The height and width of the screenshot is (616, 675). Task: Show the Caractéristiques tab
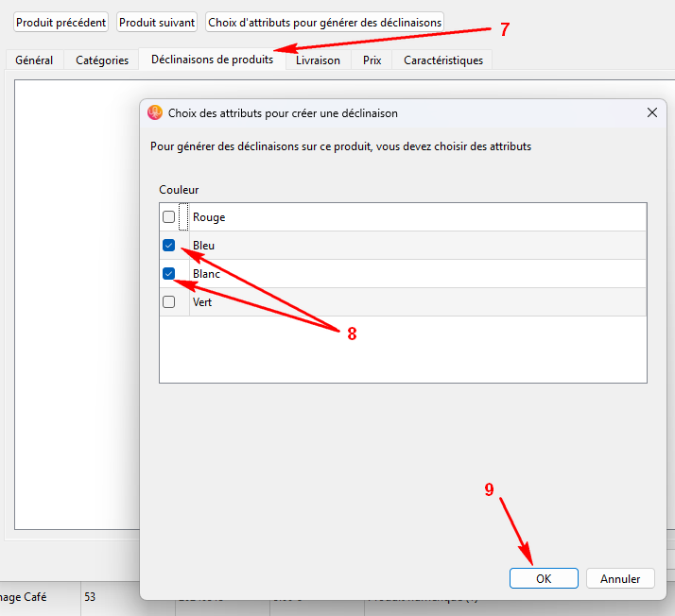pyautogui.click(x=442, y=60)
